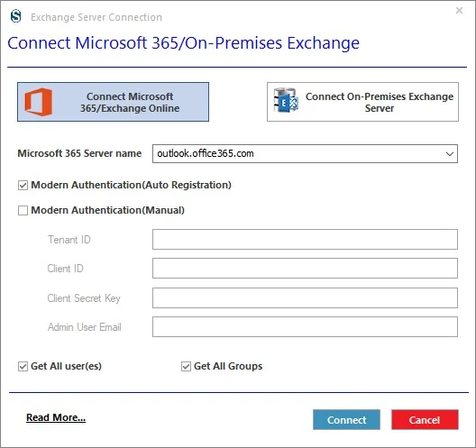Open the Microsoft 365 Server name dropdown arrow
The height and width of the screenshot is (448, 476).
[450, 154]
